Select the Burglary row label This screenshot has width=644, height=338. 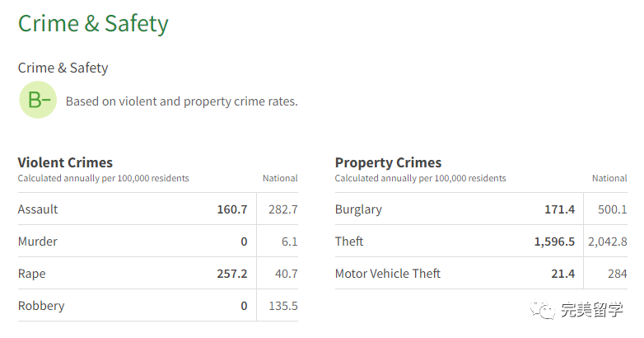(x=358, y=209)
